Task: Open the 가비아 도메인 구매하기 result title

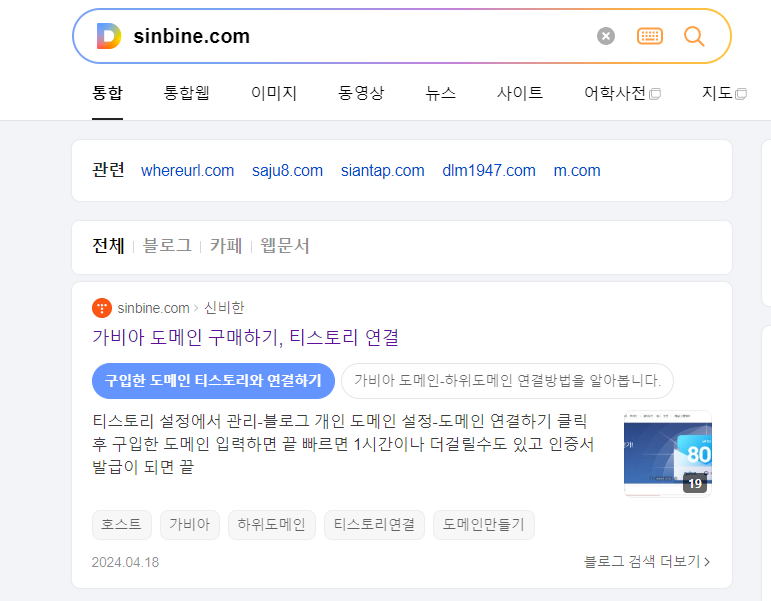Action: (245, 337)
